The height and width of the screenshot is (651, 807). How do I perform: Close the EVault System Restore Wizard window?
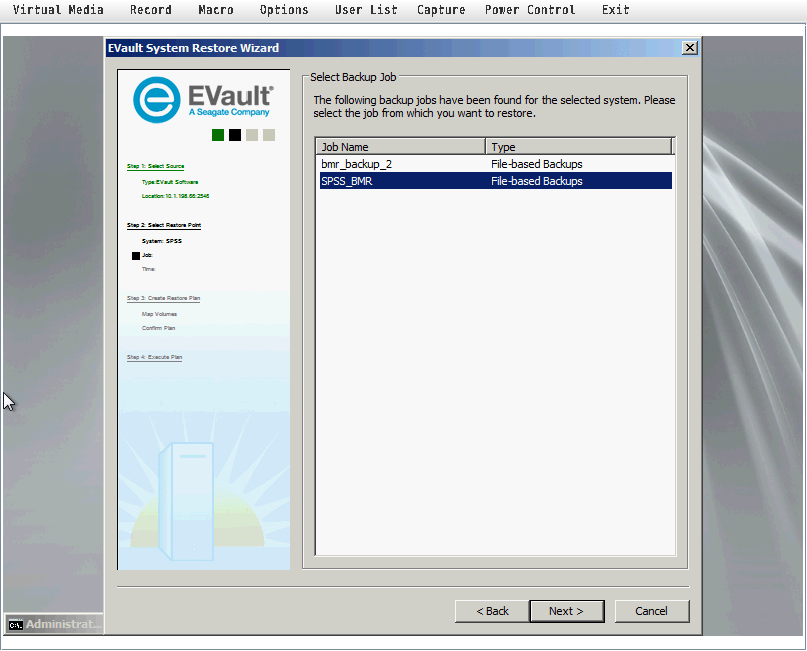point(690,48)
